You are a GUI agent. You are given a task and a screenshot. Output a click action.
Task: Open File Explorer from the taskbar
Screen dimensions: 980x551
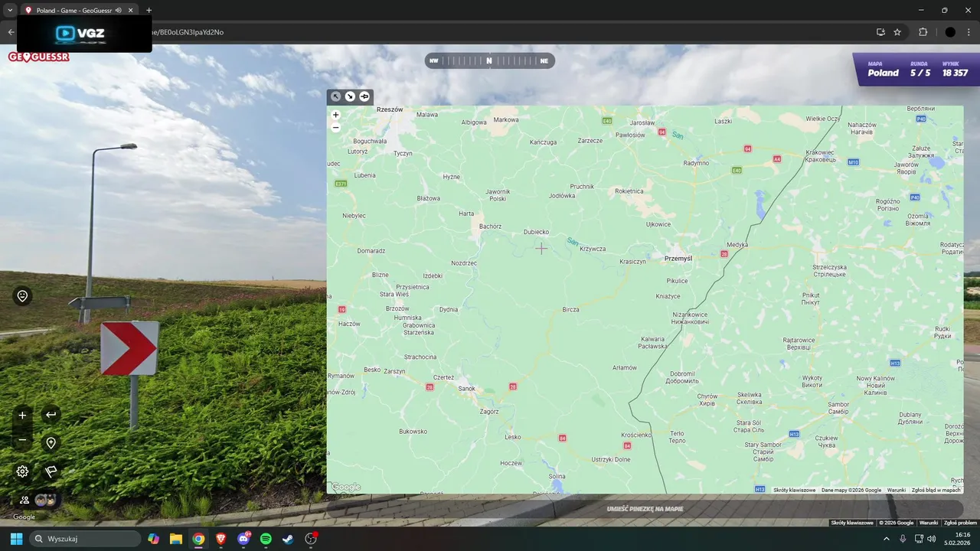176,539
